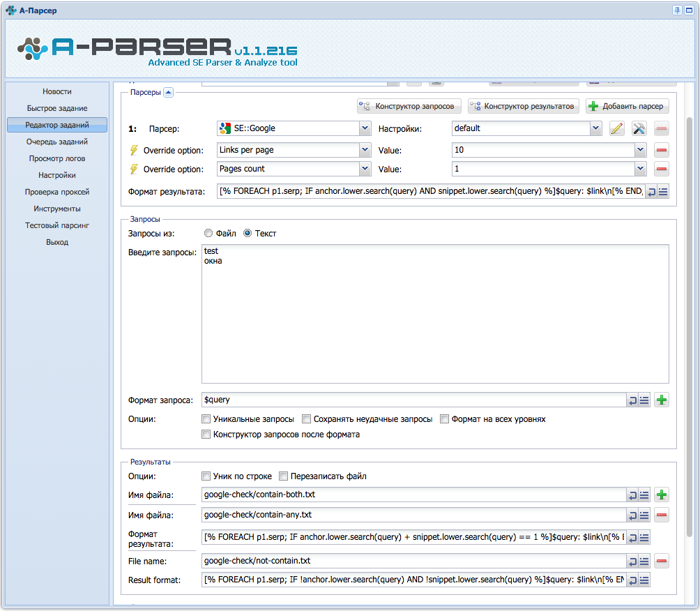Image resolution: width=700 pixels, height=611 pixels.
Task: Collapse the Парсеры section
Action: click(168, 93)
